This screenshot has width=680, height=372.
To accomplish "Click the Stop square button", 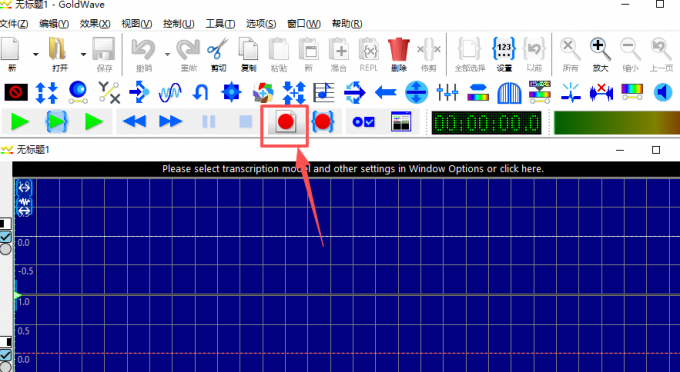I will (x=245, y=122).
